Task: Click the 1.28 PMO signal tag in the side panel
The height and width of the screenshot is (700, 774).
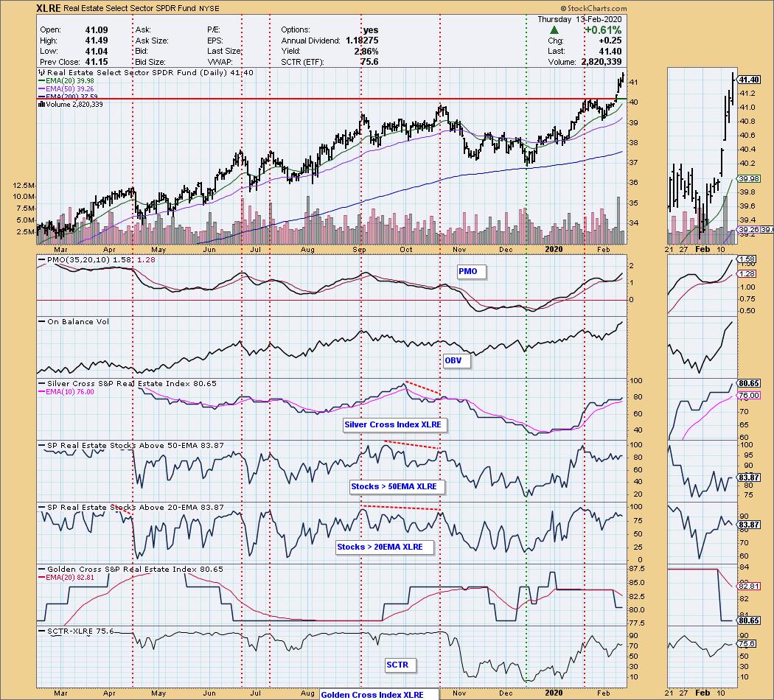Action: click(747, 274)
